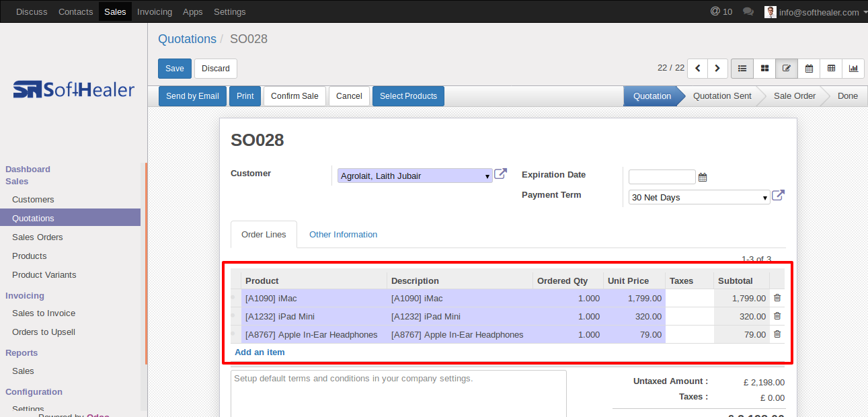Click the Done status stage
The image size is (868, 417).
pos(848,96)
